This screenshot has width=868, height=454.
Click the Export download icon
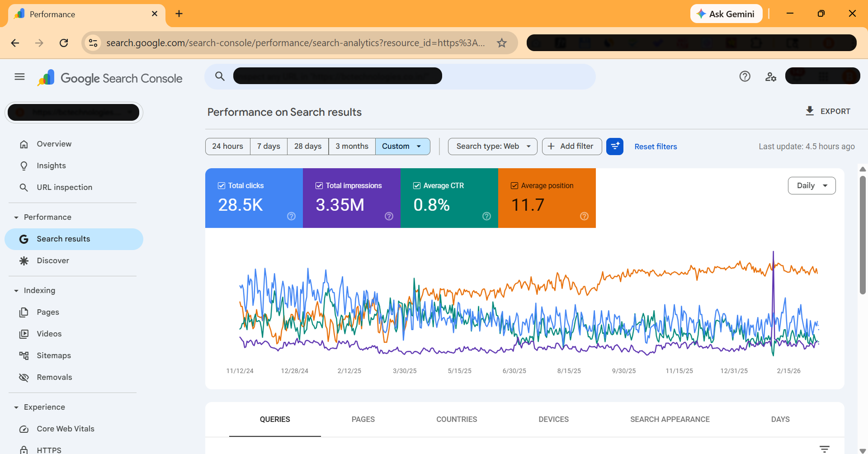(x=810, y=111)
